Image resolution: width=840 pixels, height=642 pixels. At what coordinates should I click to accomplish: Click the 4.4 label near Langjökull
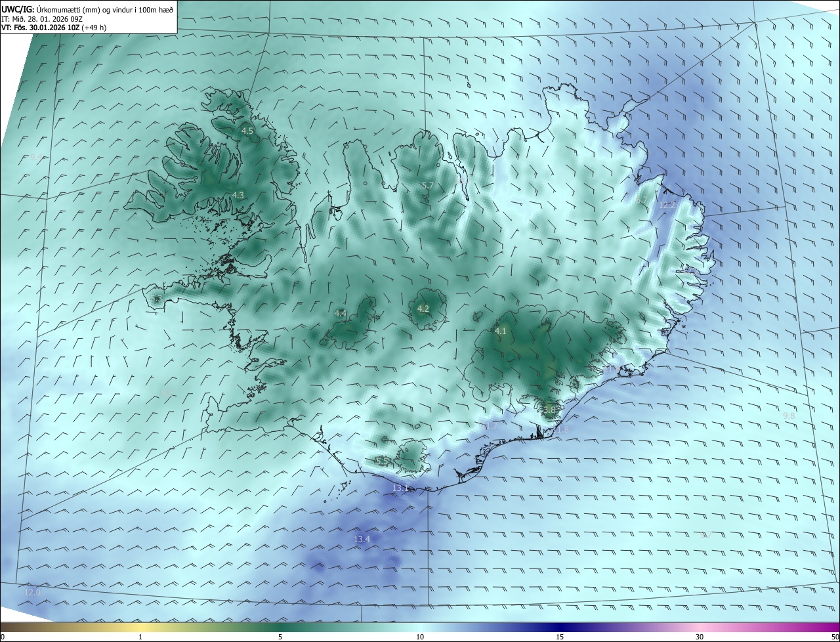click(341, 314)
